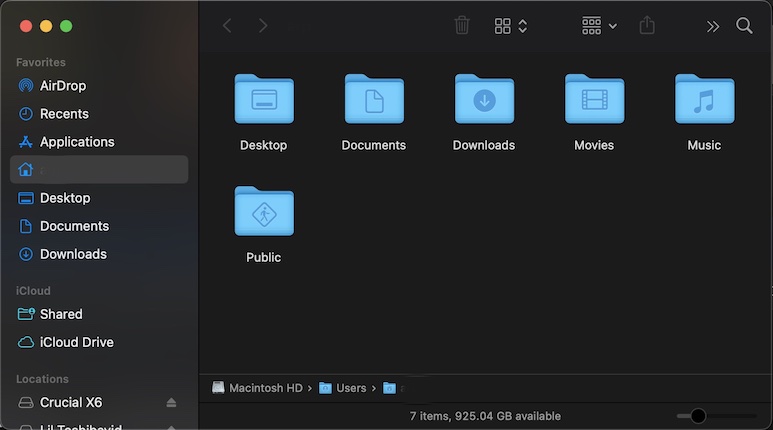Select the Downloads folder icon
Screen dimensions: 773x430
click(x=484, y=99)
